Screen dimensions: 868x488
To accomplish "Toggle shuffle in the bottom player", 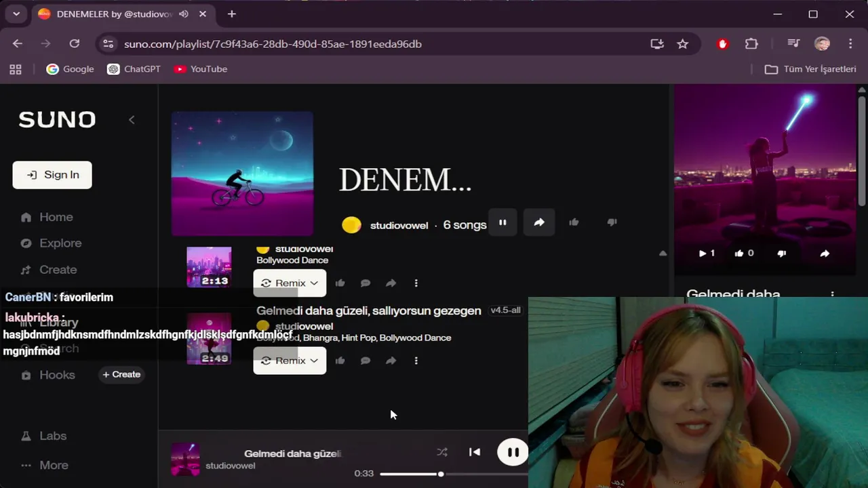I will [x=442, y=452].
